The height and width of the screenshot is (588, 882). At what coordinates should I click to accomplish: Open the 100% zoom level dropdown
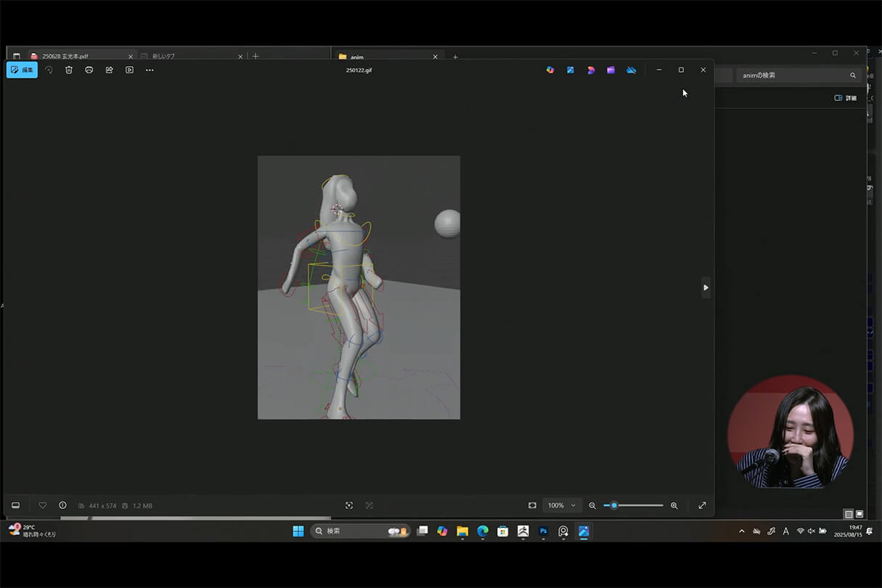pos(562,505)
